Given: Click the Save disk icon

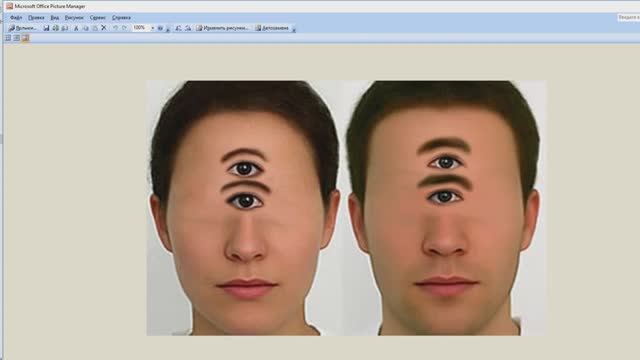Looking at the screenshot, I should coord(46,28).
